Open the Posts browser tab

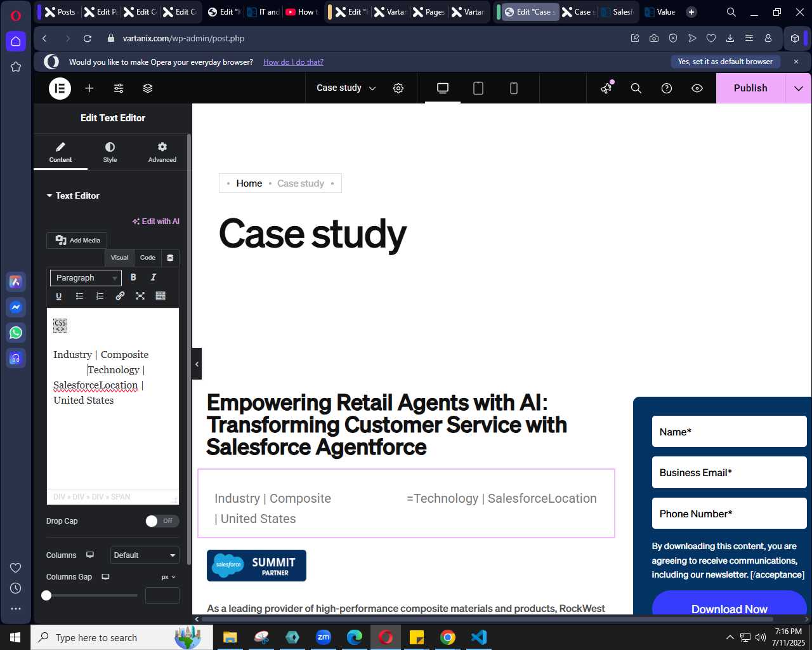click(60, 12)
